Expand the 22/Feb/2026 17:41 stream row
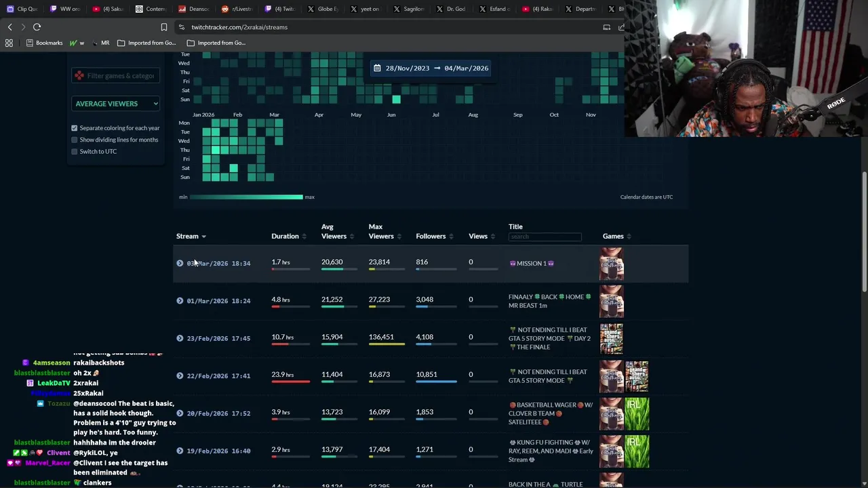The width and height of the screenshot is (868, 488). pyautogui.click(x=180, y=375)
